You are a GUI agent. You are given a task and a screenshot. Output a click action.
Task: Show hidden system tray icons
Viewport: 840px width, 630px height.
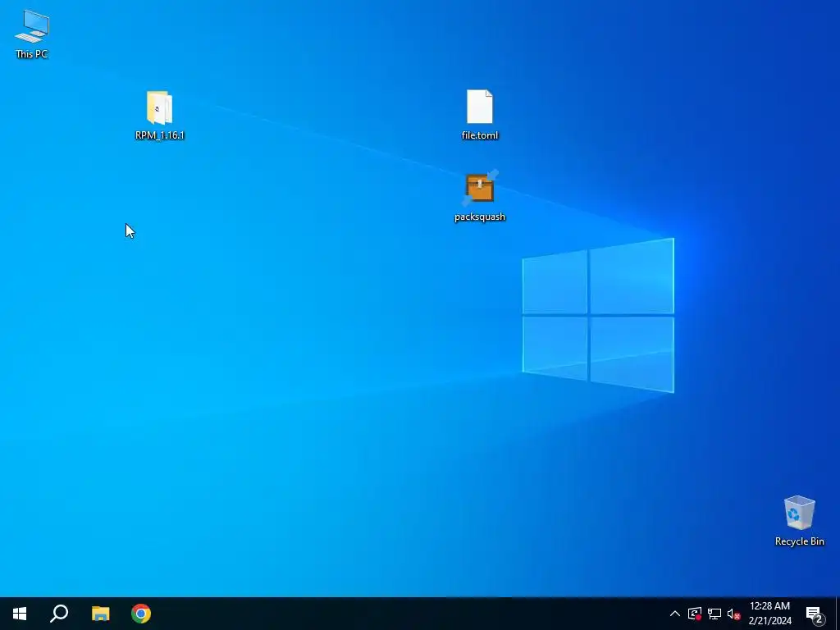675,614
